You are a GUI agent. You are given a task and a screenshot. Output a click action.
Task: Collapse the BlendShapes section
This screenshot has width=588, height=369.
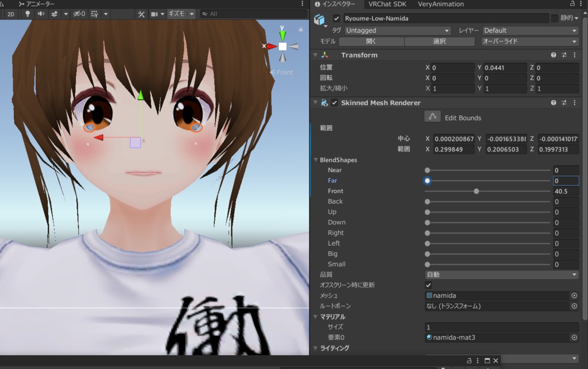[x=315, y=160]
